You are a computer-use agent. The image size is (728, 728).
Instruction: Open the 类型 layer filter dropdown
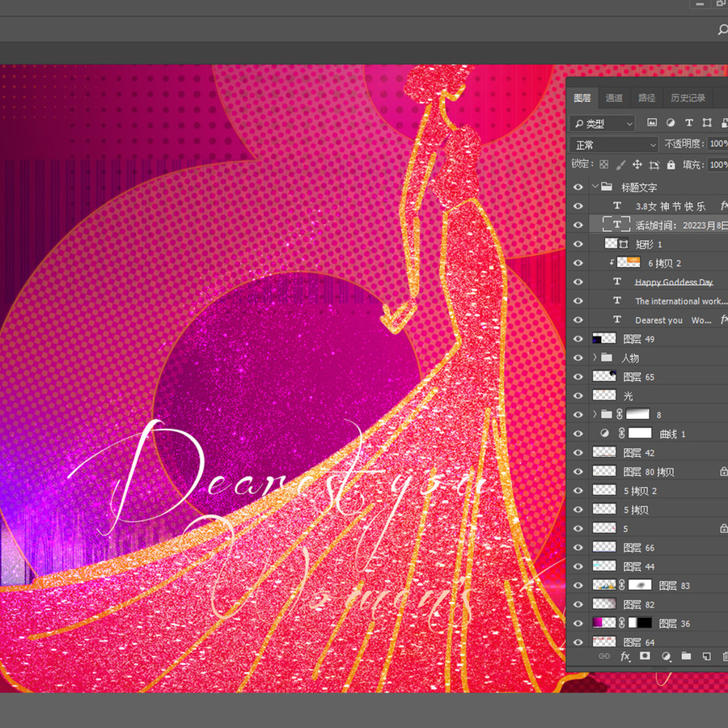point(602,124)
